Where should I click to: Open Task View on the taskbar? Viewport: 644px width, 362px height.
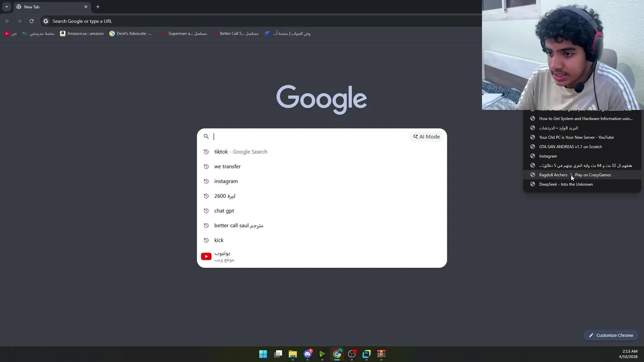pyautogui.click(x=278, y=354)
